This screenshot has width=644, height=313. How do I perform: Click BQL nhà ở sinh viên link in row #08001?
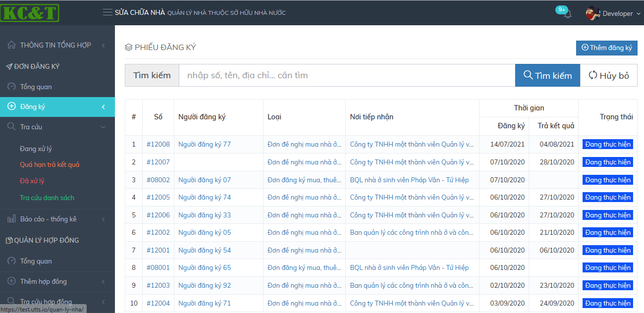(409, 267)
